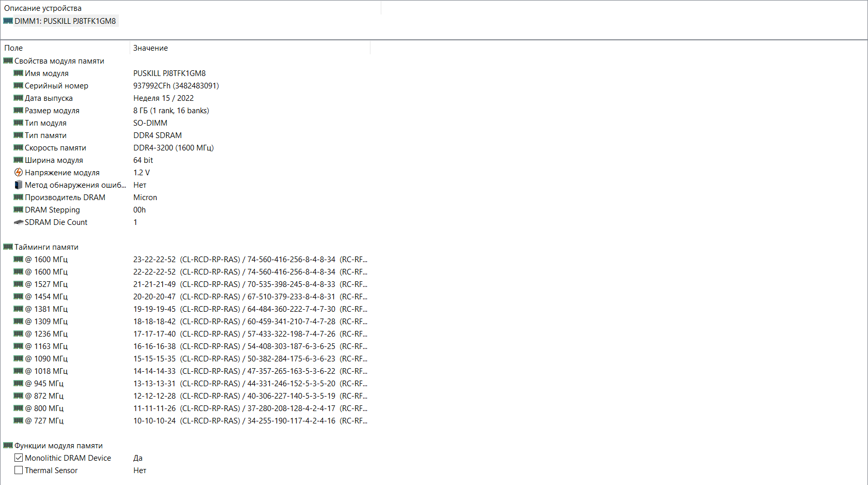Screen dimensions: 868x485
Task: Click the Функции модуля памяти section icon
Action: (8, 445)
